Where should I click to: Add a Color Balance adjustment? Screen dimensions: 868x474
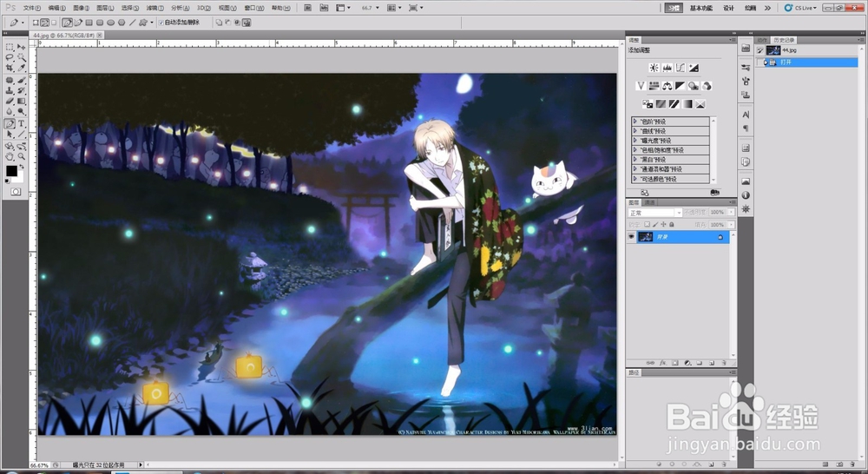coord(667,86)
